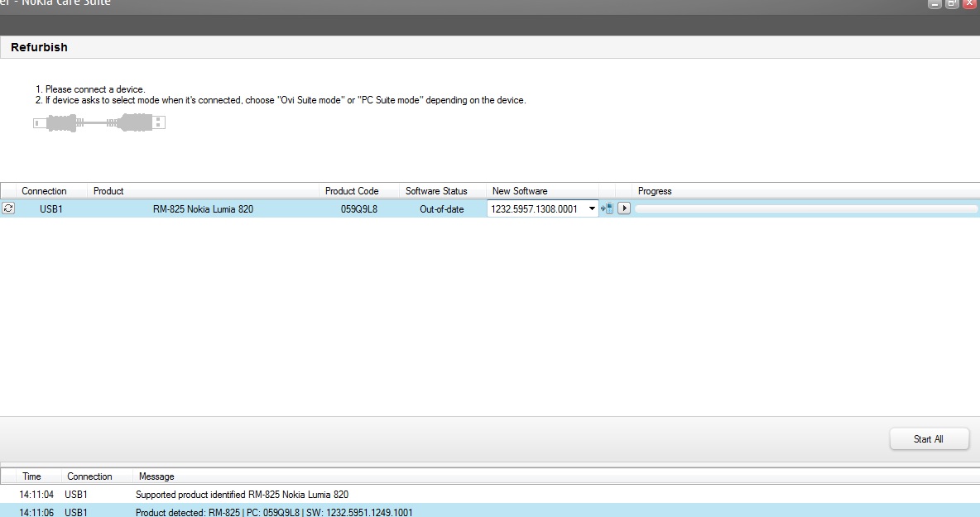
Task: Click the log Connection column header
Action: 89,476
